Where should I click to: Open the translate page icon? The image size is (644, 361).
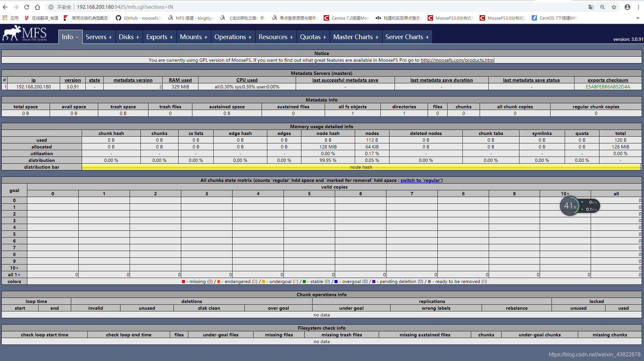(x=591, y=7)
